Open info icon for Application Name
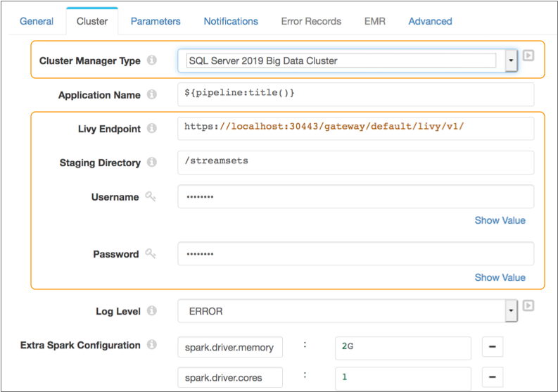This screenshot has height=392, width=558. point(152,94)
